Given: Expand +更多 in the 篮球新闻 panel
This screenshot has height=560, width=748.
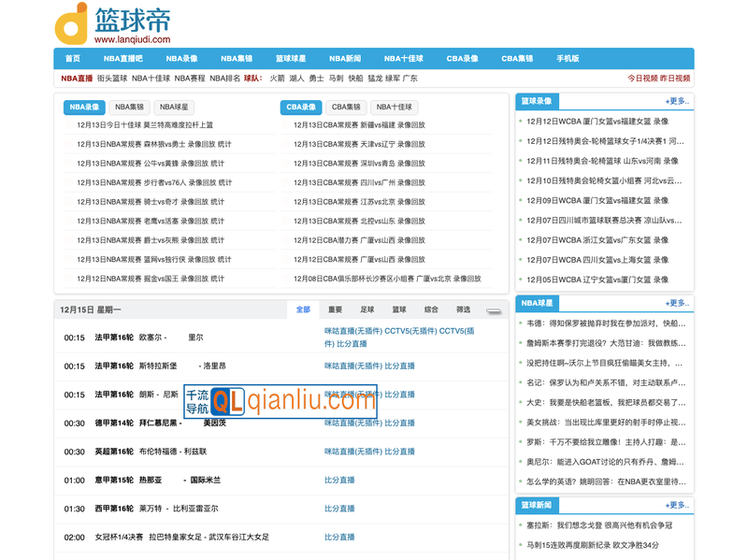Looking at the screenshot, I should [677, 505].
